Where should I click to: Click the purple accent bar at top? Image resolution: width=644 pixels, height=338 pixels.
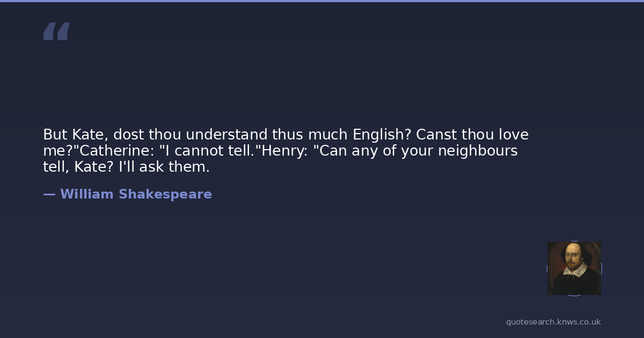point(322,1)
